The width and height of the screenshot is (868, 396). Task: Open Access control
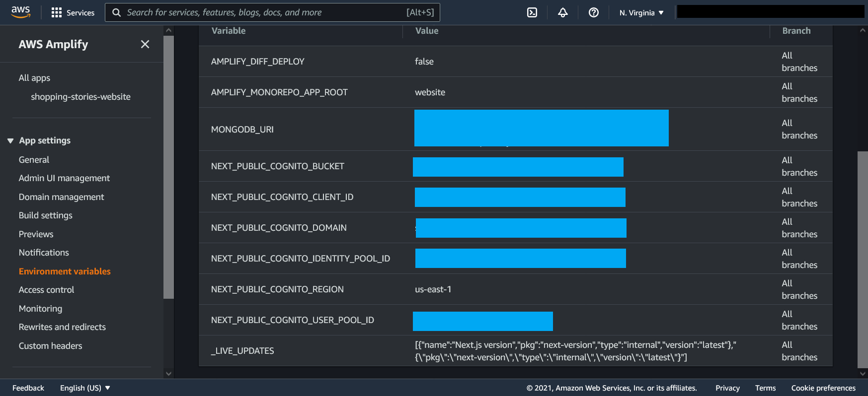click(x=46, y=290)
